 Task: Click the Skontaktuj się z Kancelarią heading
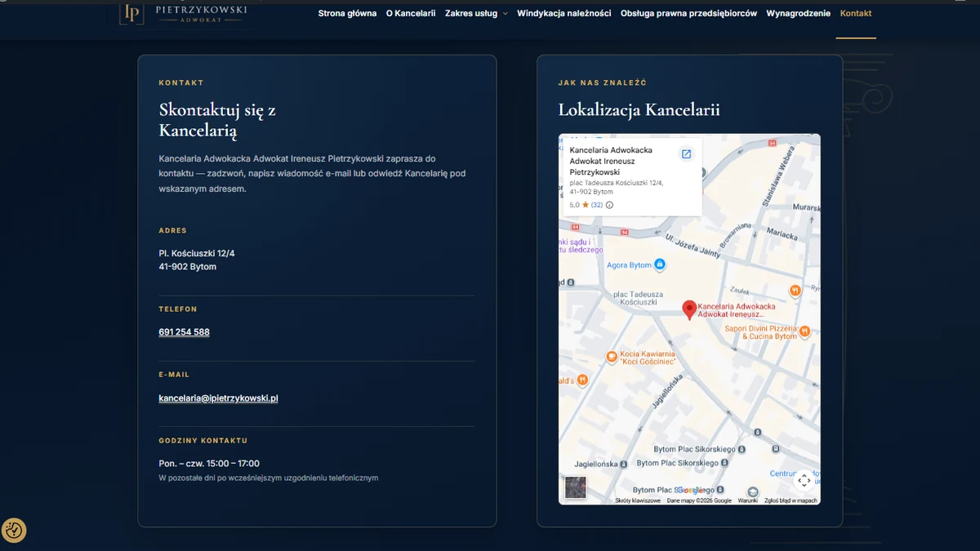tap(217, 120)
